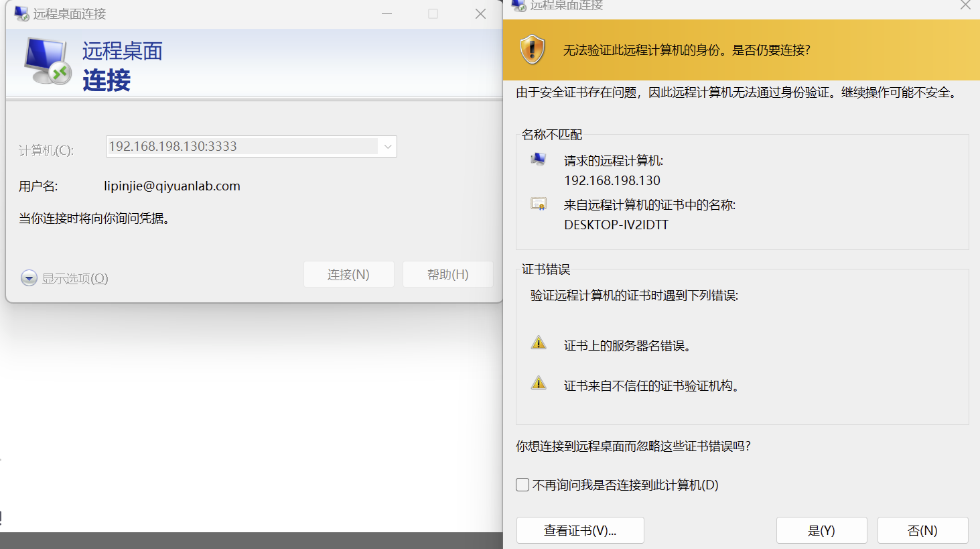Click the requested remote computer icon

tap(539, 160)
